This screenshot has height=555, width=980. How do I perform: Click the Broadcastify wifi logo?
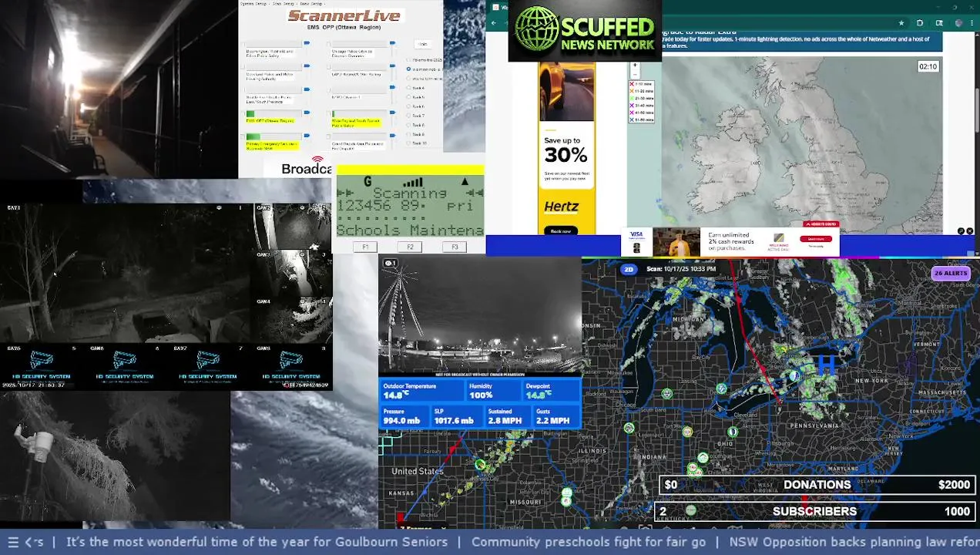point(317,160)
